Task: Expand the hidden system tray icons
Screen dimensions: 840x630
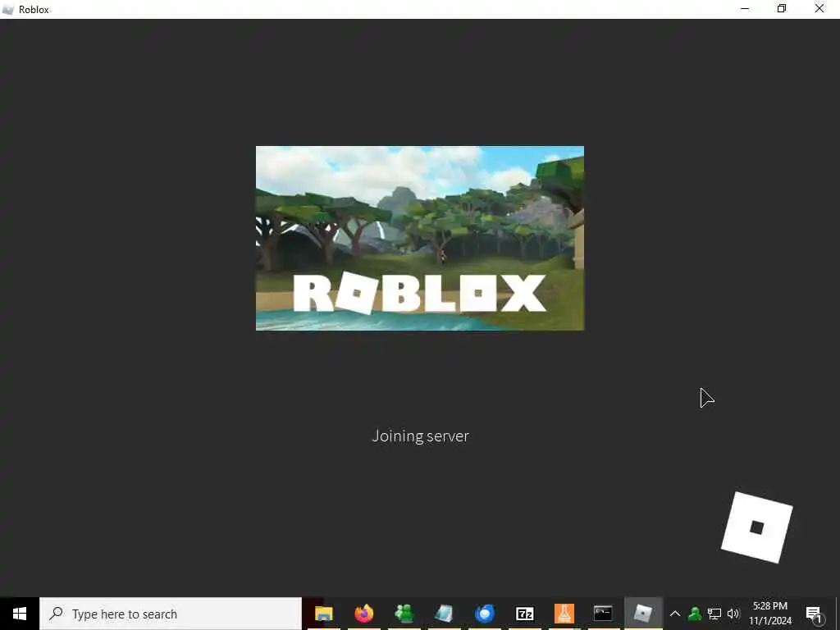Action: pos(675,614)
